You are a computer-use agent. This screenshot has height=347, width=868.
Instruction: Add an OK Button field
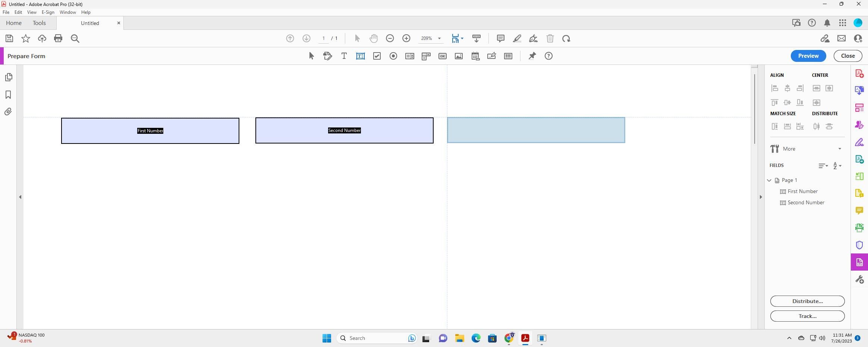click(x=442, y=56)
